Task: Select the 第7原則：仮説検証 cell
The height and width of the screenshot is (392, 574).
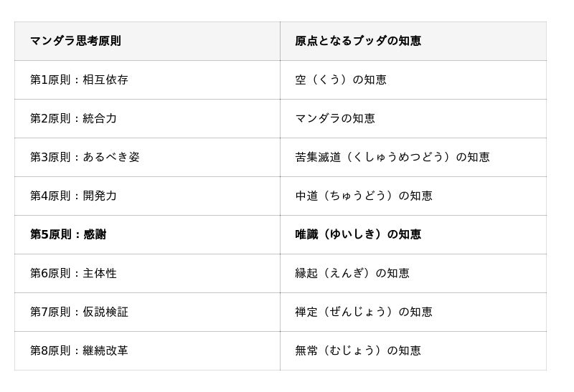Action: coord(79,312)
